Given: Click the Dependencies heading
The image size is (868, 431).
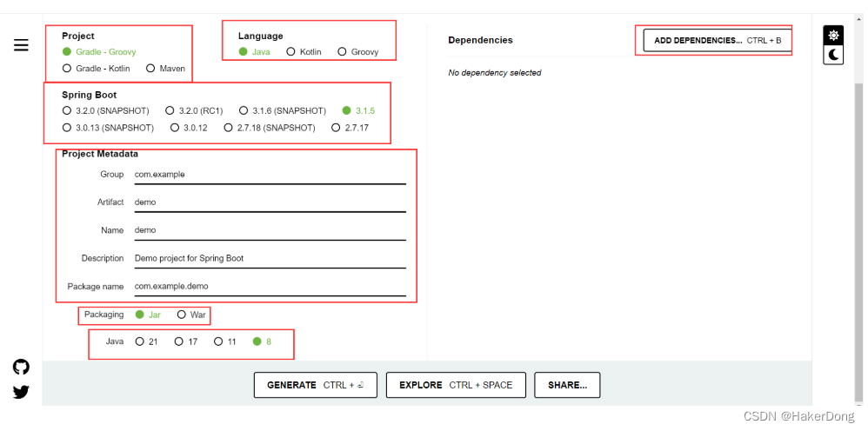Looking at the screenshot, I should (x=480, y=40).
